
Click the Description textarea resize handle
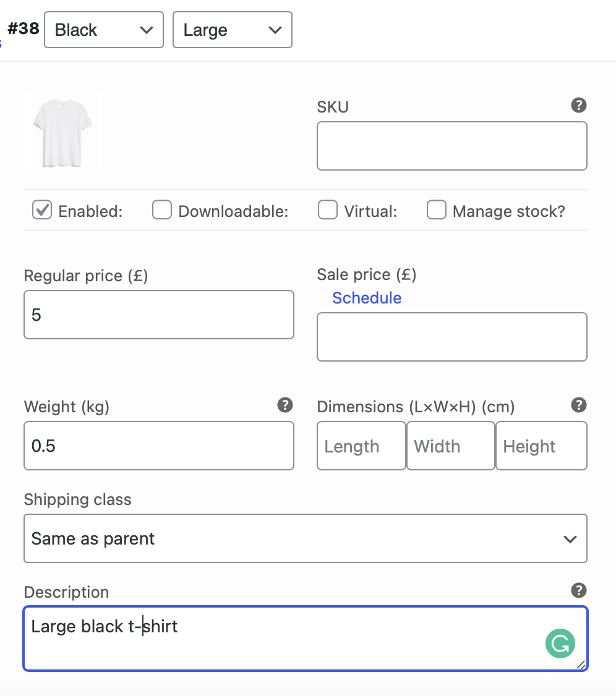point(581,664)
